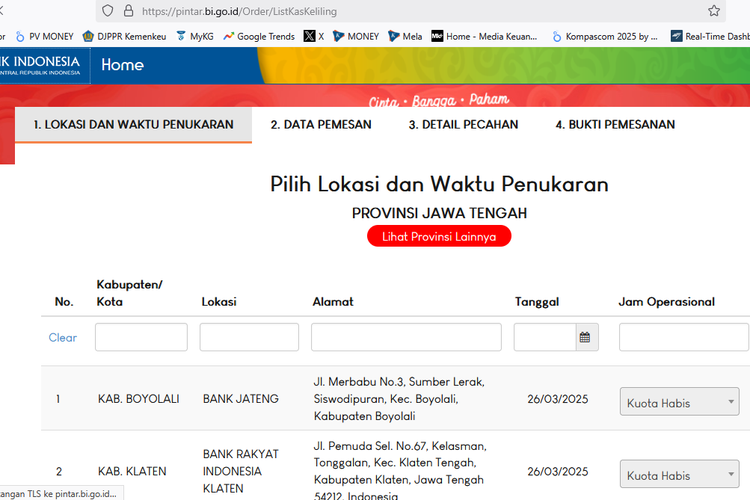Click the shield tracking protection icon

click(107, 11)
